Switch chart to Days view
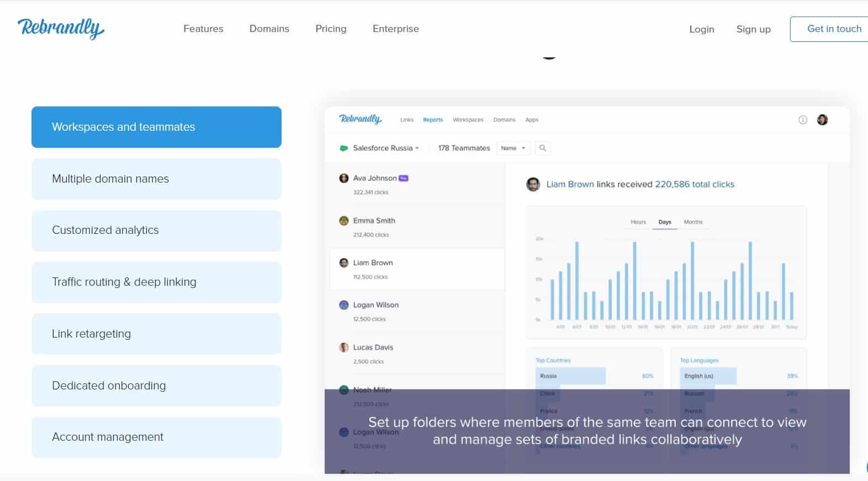 click(x=665, y=222)
